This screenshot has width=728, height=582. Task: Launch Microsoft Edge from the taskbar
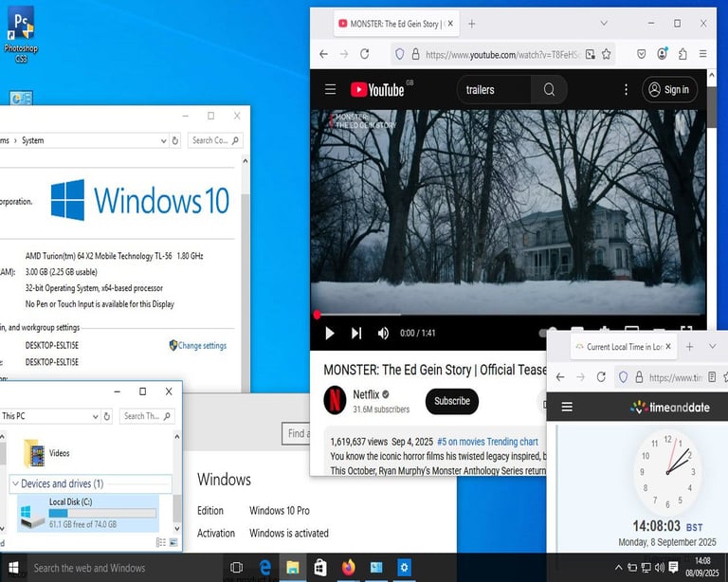264,567
